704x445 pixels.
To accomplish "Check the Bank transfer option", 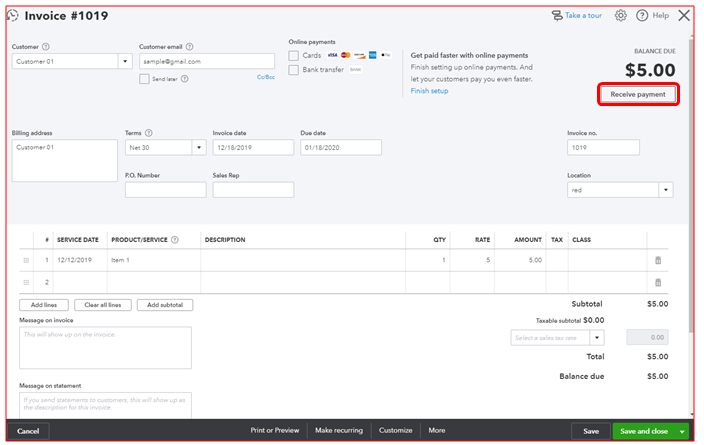I will 293,70.
